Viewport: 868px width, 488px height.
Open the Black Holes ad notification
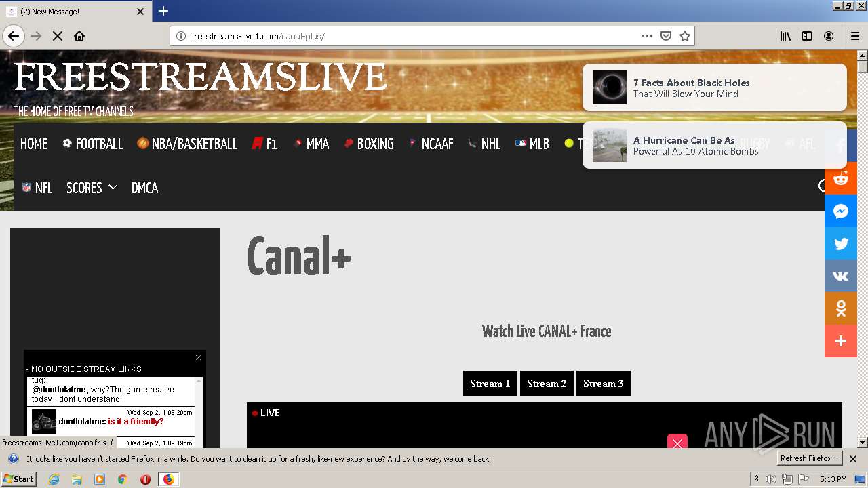pyautogui.click(x=714, y=87)
